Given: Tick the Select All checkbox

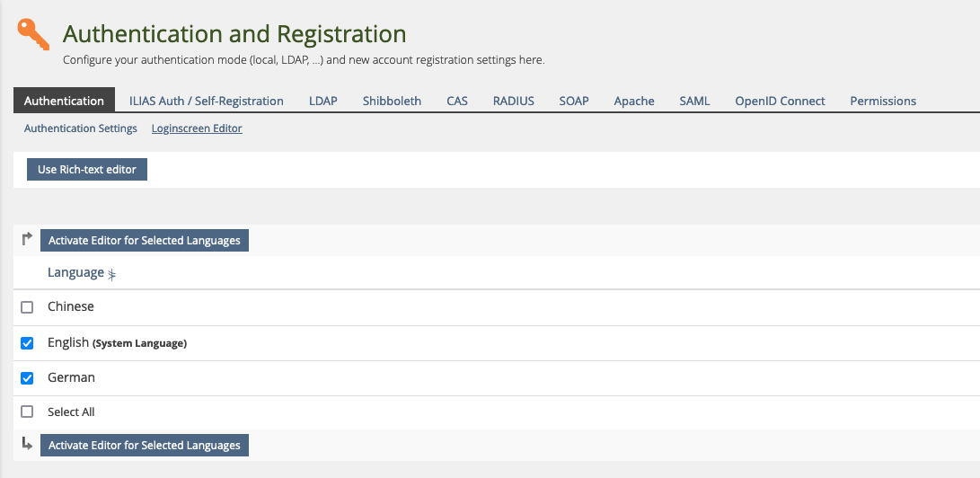Looking at the screenshot, I should pos(27,412).
